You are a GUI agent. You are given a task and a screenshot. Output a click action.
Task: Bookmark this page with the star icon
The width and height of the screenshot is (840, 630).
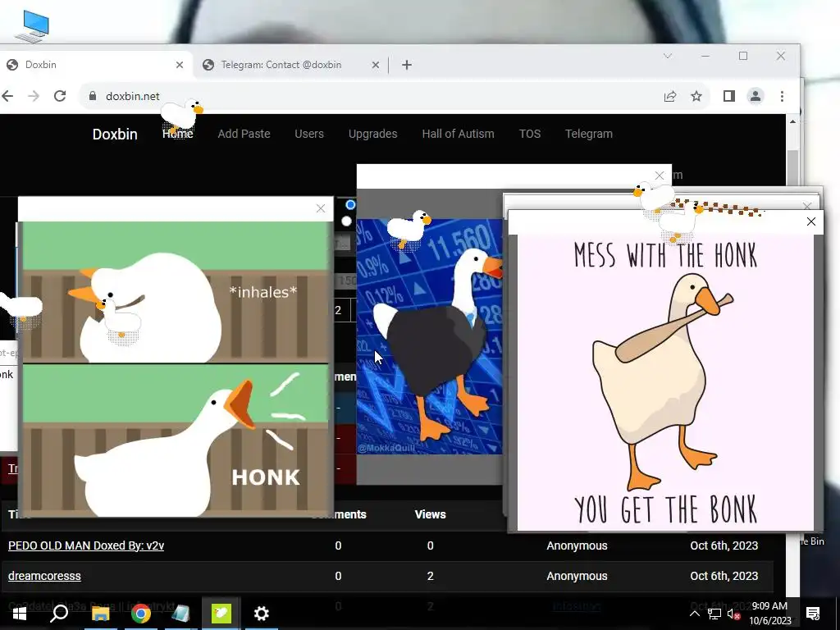coord(696,96)
